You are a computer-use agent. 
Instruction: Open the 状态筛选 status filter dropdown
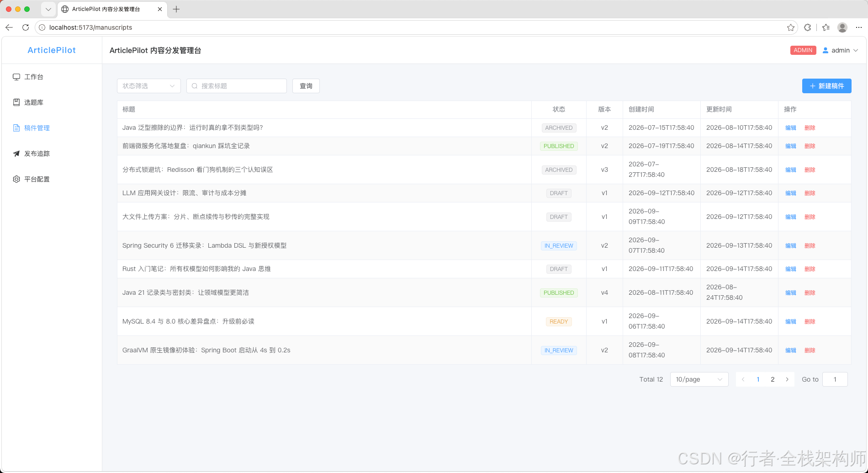click(x=149, y=86)
